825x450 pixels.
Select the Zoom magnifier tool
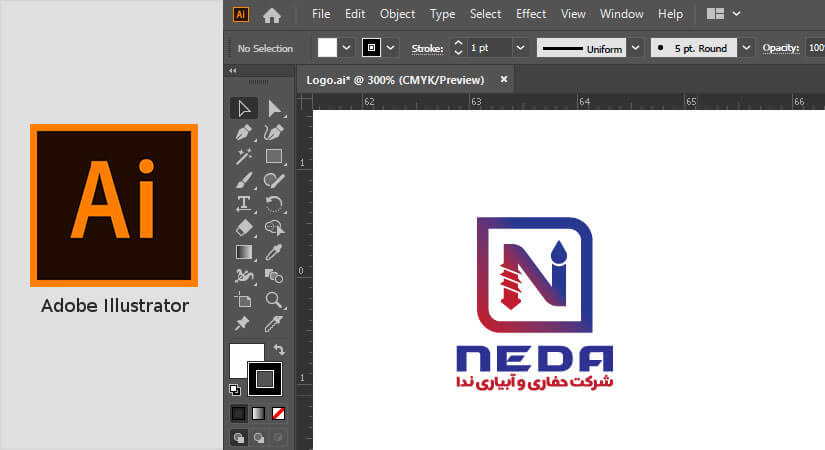(274, 300)
